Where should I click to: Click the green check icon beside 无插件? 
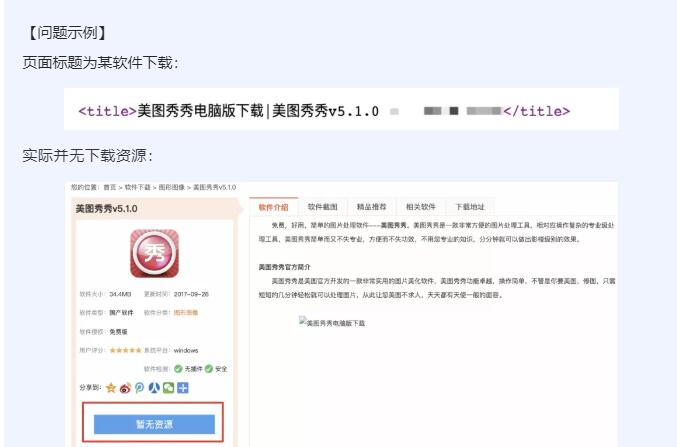coord(178,368)
